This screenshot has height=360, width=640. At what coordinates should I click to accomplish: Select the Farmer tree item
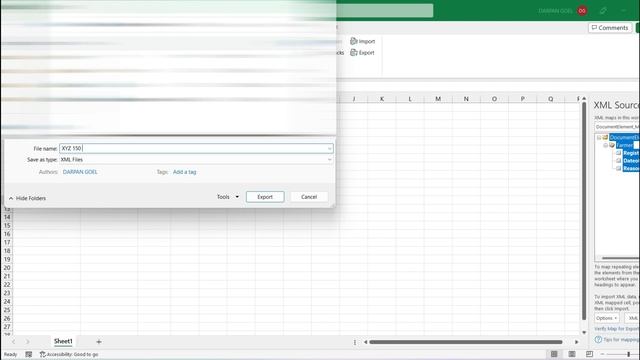624,145
